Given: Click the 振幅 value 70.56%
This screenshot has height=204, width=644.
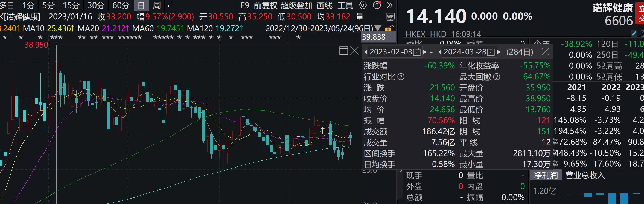Looking at the screenshot, I should pos(441,120).
